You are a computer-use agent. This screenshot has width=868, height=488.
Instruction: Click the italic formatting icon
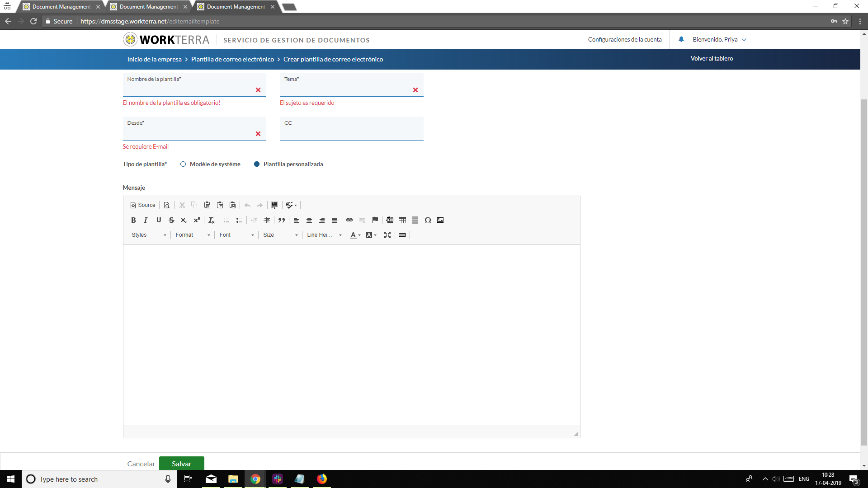click(x=146, y=220)
